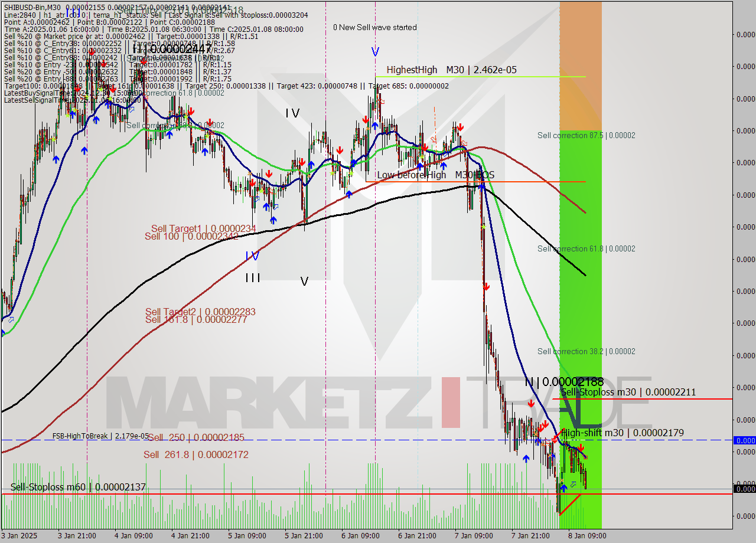Click the black 'I I I' wave label

click(x=253, y=278)
